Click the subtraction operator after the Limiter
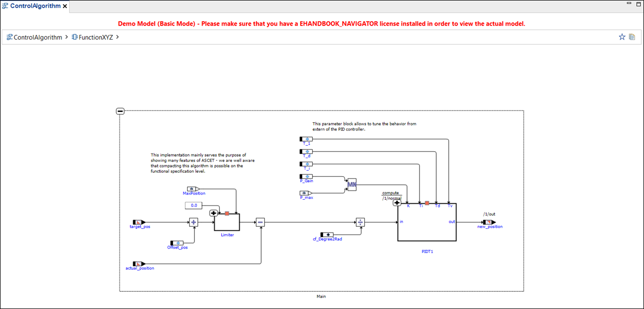The width and height of the screenshot is (644, 309). click(x=259, y=221)
